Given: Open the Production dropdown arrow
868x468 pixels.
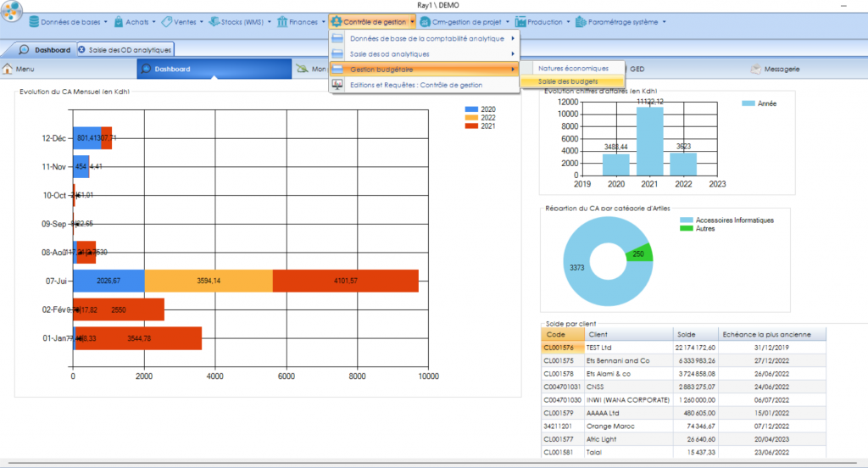Looking at the screenshot, I should coord(568,22).
